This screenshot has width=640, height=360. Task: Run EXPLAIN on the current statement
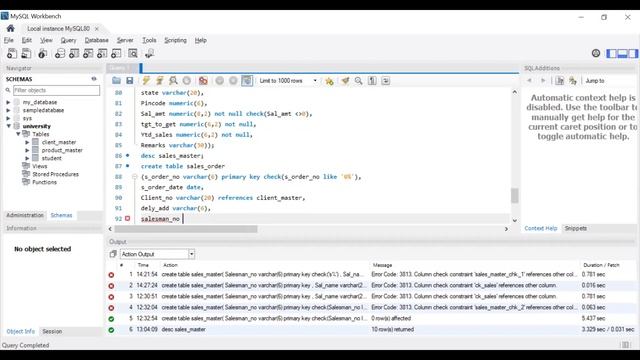pyautogui.click(x=173, y=81)
